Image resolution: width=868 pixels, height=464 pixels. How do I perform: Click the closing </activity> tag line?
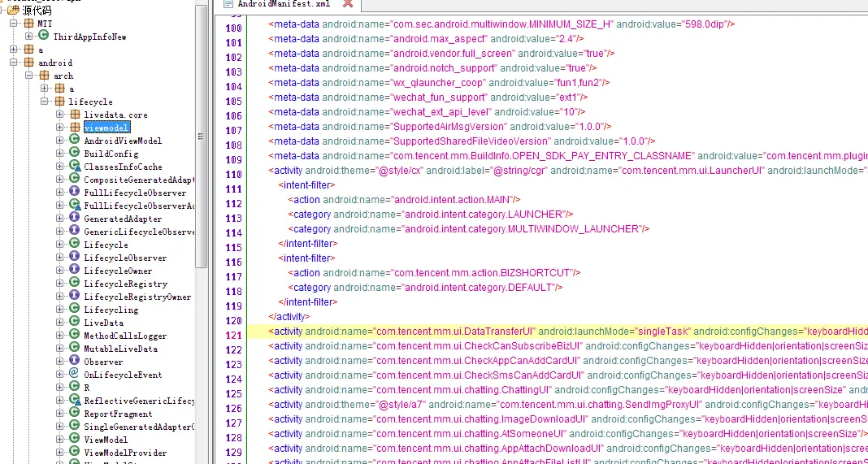[x=289, y=317]
